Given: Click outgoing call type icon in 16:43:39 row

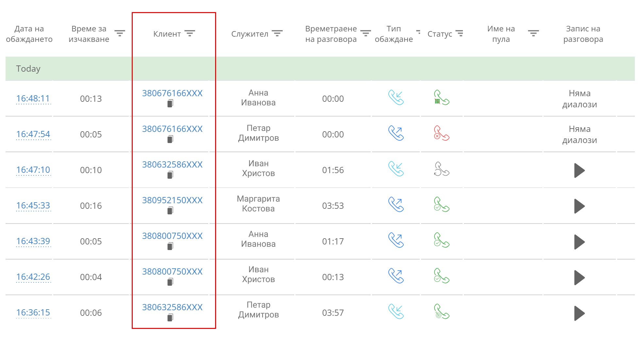Looking at the screenshot, I should point(396,240).
